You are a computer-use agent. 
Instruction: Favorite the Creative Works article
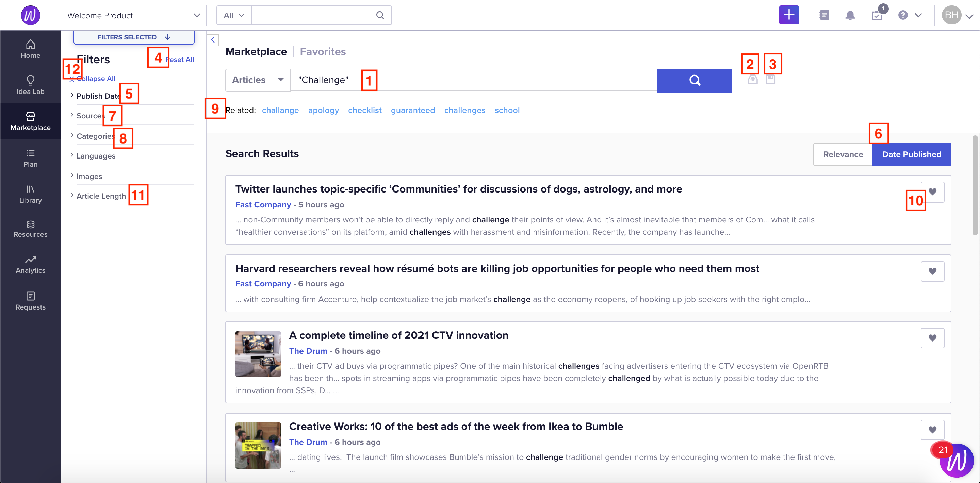(x=932, y=430)
